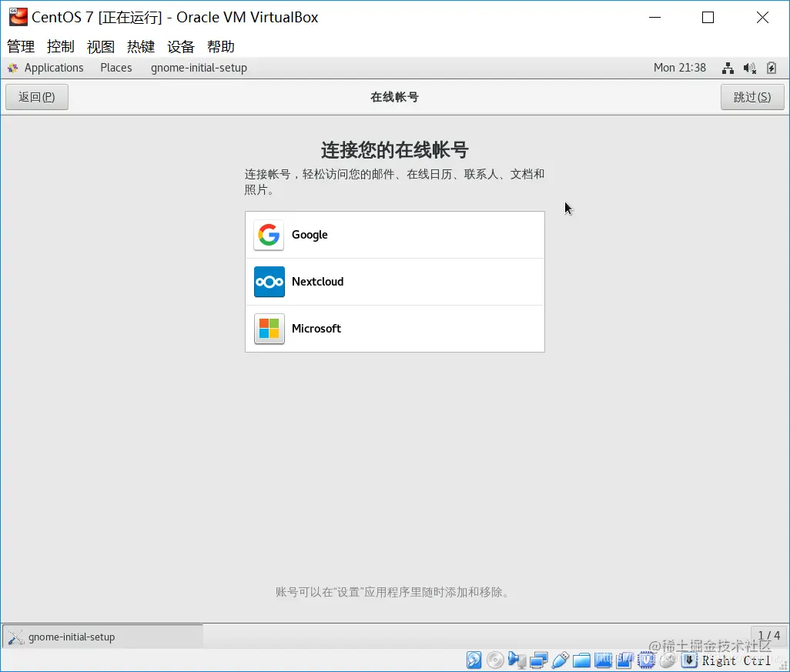
Task: Open the Places menu
Action: 115,68
